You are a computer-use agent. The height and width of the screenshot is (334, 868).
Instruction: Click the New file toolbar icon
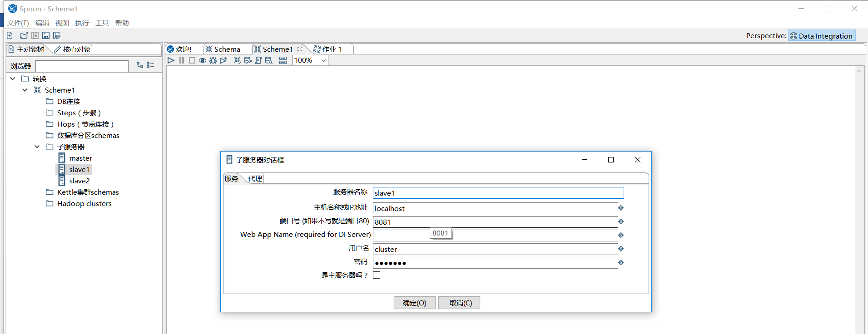(x=10, y=35)
